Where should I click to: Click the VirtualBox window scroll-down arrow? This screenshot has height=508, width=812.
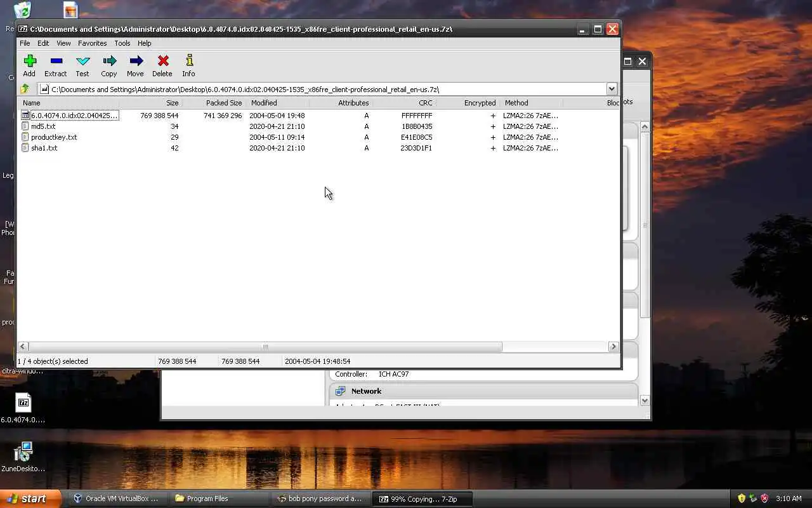pos(645,400)
